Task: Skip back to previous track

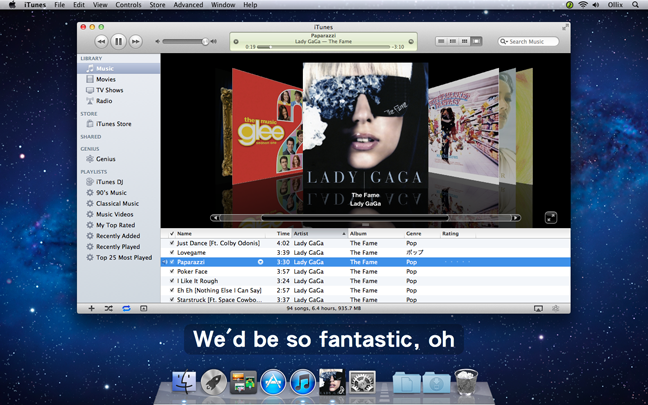Action: (101, 41)
